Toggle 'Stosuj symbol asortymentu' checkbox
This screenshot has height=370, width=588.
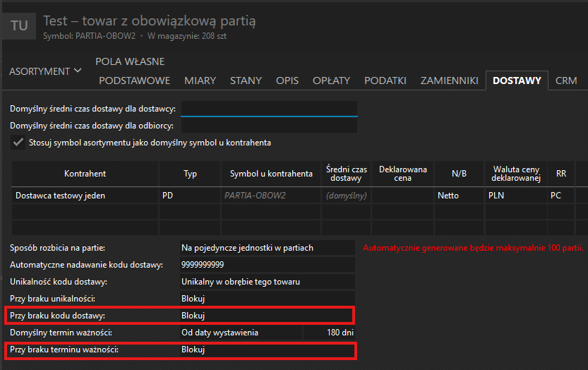18,143
